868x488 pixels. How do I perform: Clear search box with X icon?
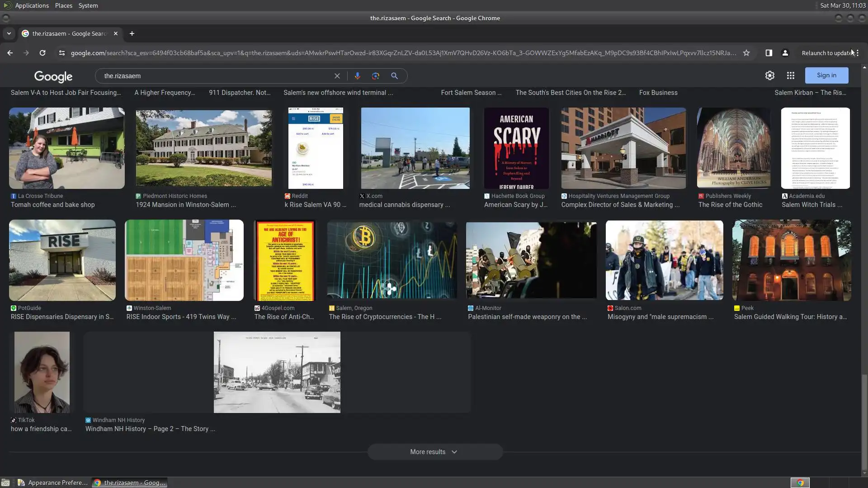point(337,76)
